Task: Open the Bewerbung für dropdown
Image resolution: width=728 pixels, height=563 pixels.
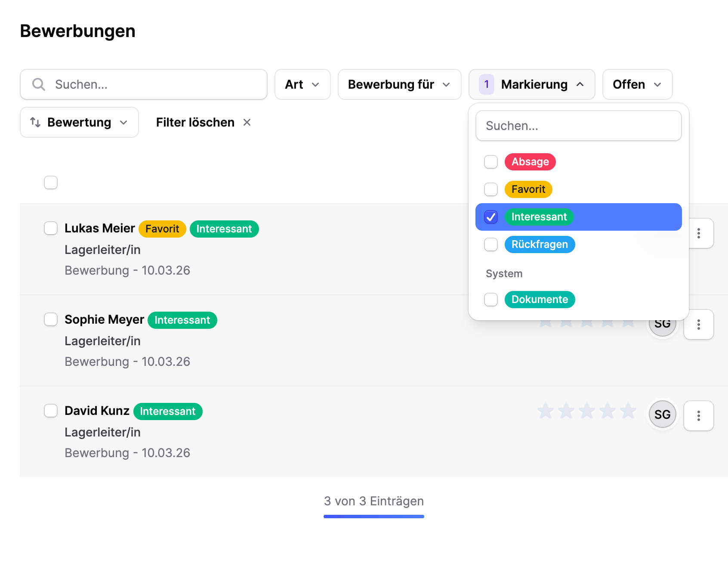Action: [x=399, y=84]
